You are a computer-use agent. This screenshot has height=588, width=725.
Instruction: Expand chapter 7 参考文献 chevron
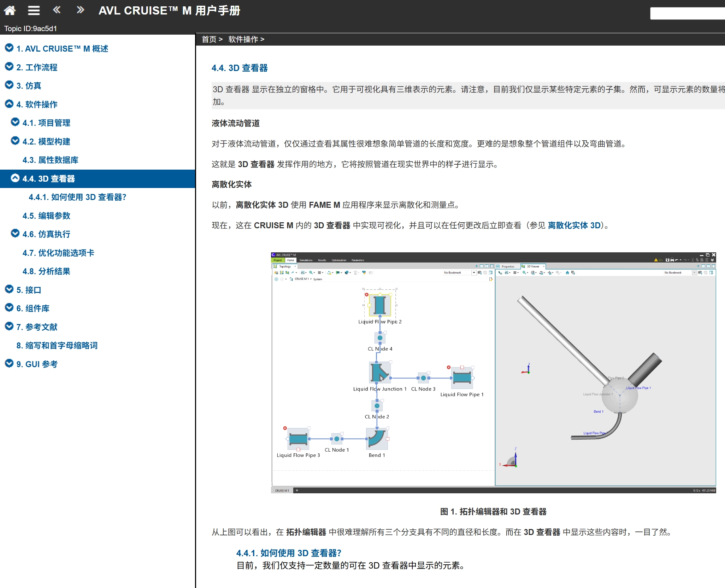click(9, 326)
